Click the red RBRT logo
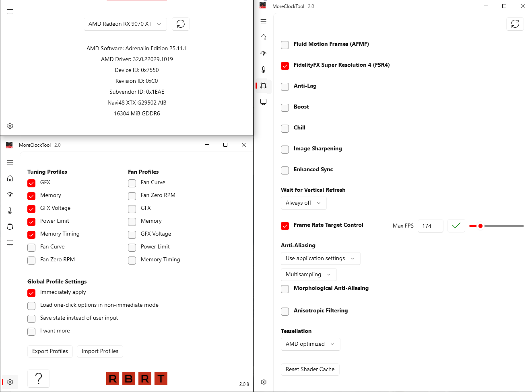532x392 pixels. coord(137,379)
